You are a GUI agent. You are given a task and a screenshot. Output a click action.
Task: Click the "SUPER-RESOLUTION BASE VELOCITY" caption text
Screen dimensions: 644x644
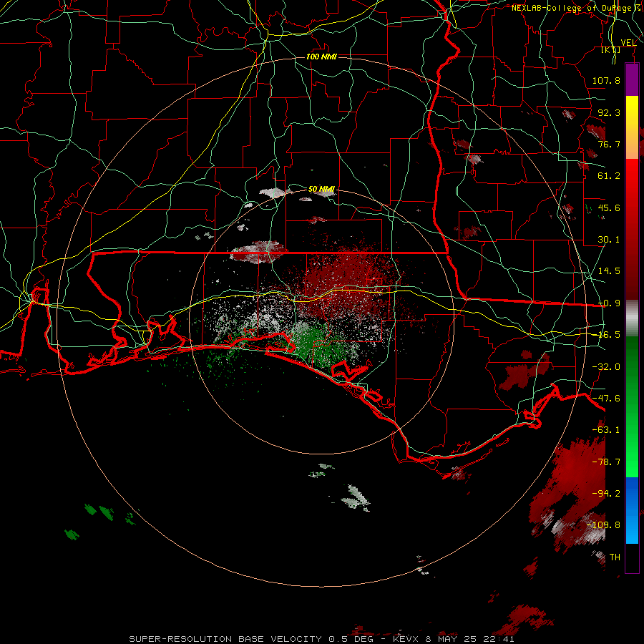coord(227,639)
